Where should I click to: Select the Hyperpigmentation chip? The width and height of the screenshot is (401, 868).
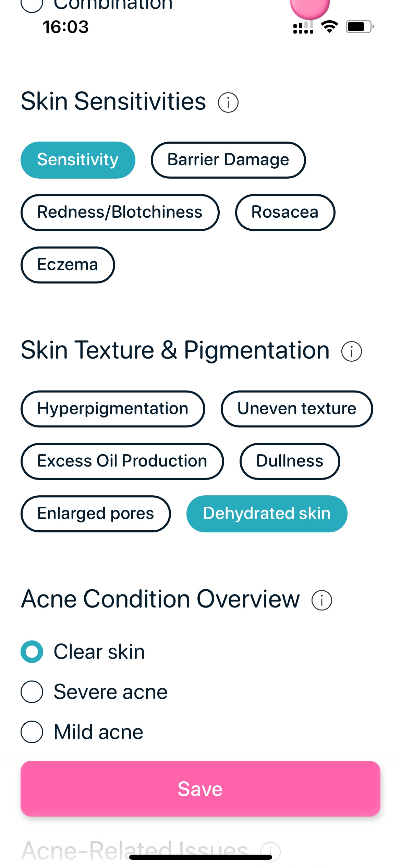coord(112,409)
